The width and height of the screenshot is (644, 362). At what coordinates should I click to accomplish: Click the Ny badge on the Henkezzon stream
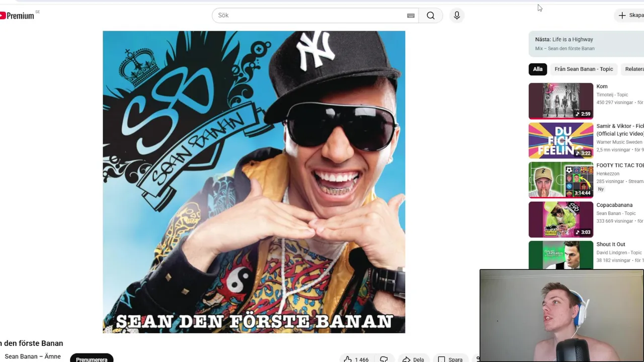pyautogui.click(x=601, y=189)
